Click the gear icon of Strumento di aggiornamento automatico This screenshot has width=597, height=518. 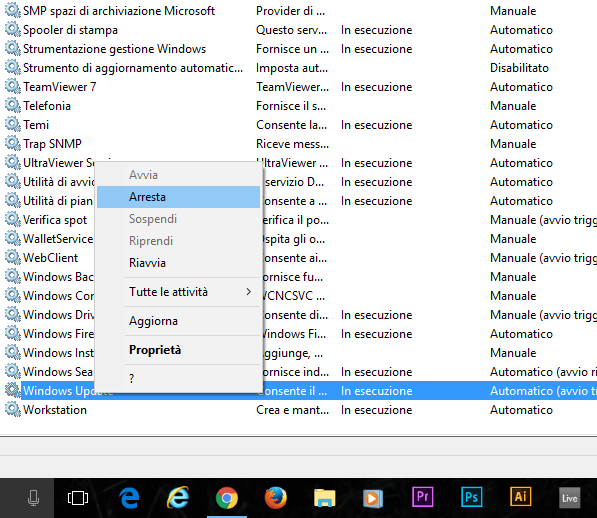point(13,68)
